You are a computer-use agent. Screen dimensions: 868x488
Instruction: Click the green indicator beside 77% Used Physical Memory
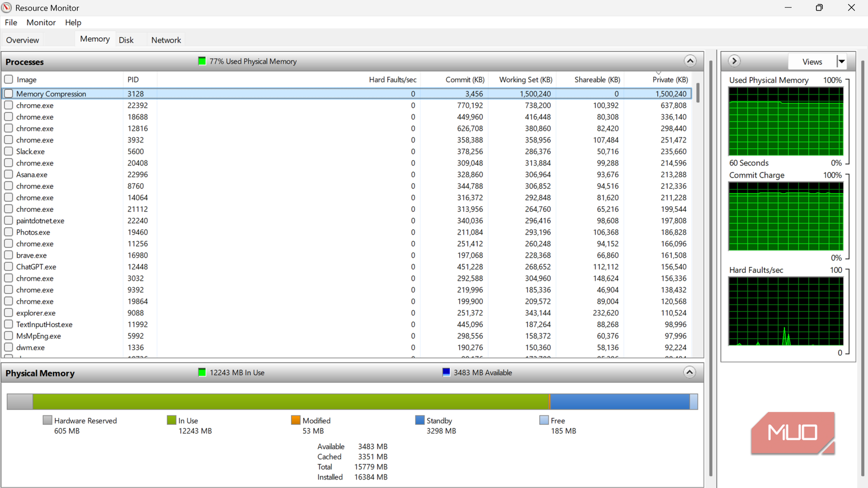tap(201, 61)
